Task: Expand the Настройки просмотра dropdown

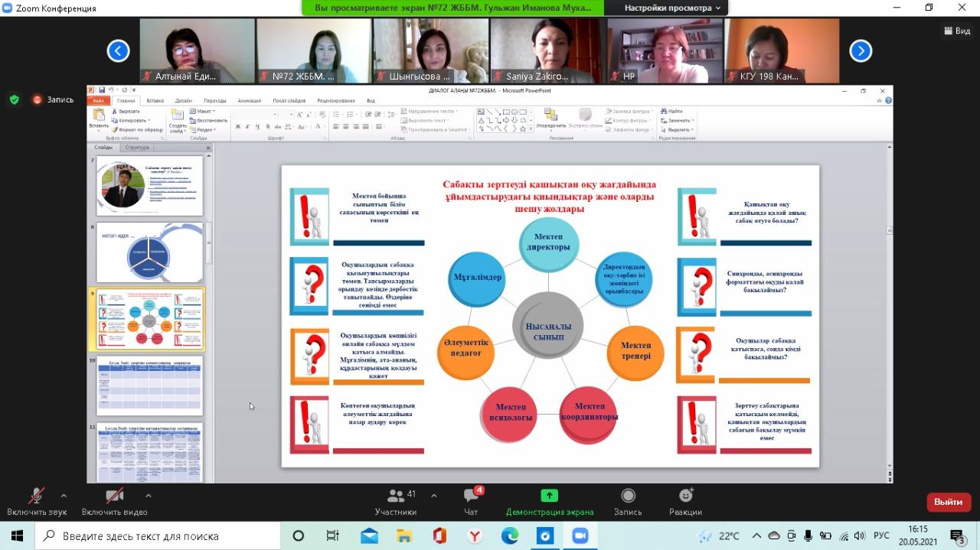Action: (x=672, y=8)
